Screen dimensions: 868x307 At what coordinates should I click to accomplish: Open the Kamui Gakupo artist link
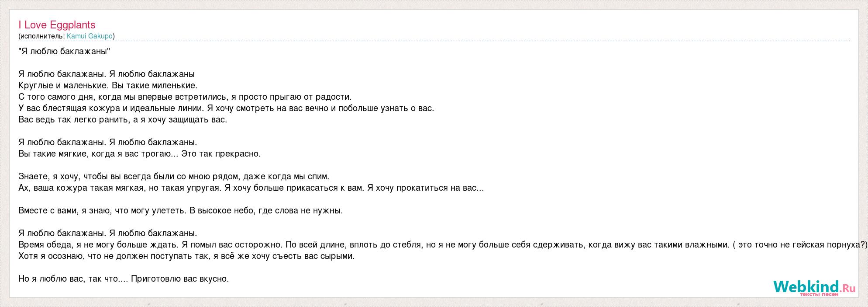point(90,36)
